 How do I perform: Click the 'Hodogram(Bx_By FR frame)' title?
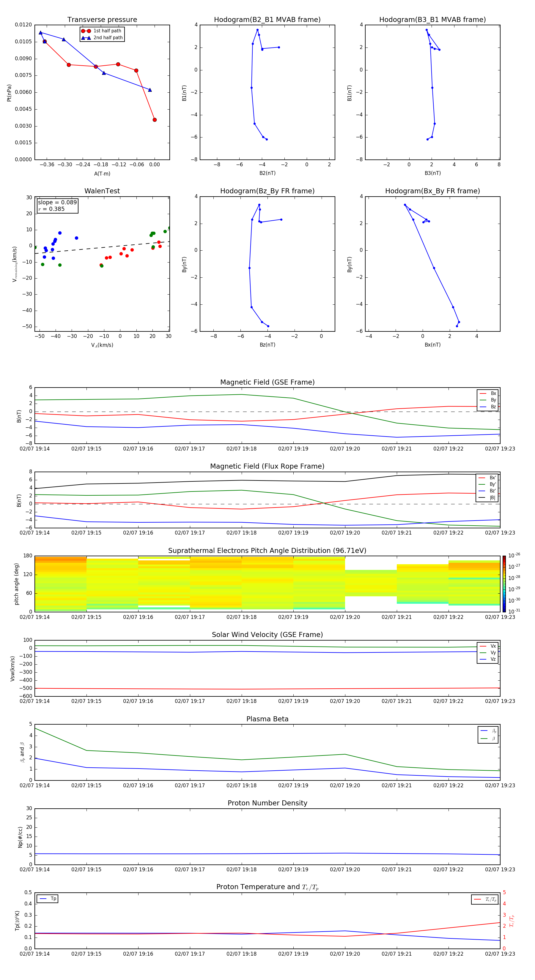click(x=432, y=191)
